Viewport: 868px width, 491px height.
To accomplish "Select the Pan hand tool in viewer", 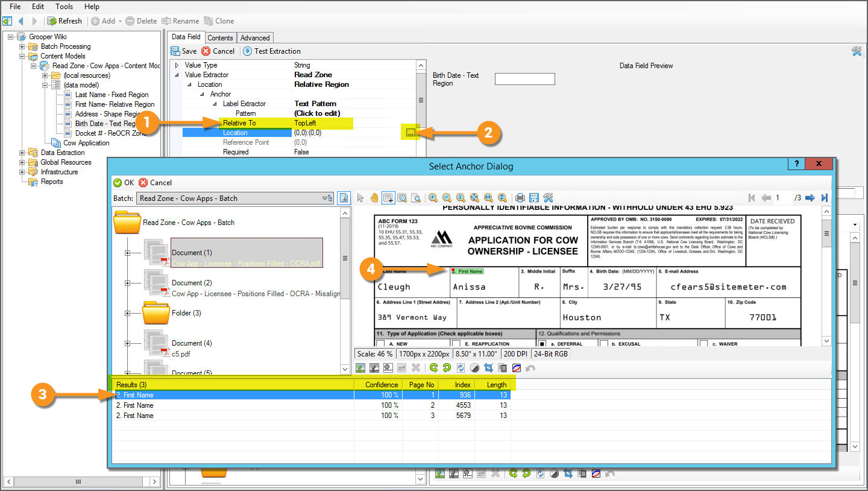I will tap(374, 198).
